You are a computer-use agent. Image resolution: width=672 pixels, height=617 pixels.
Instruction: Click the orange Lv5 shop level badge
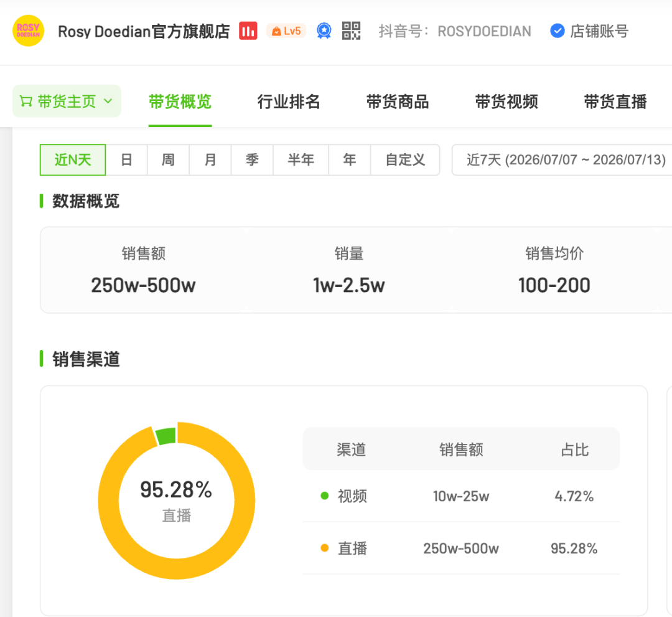pyautogui.click(x=286, y=31)
